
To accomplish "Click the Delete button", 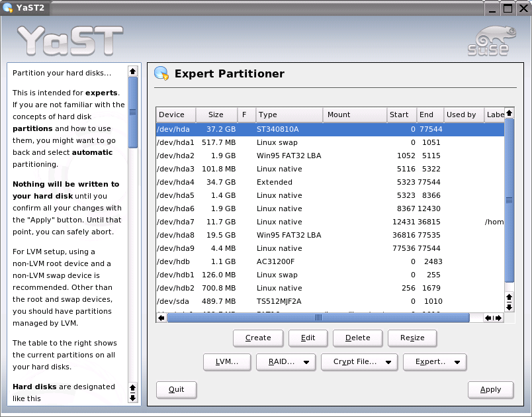I will pos(357,338).
